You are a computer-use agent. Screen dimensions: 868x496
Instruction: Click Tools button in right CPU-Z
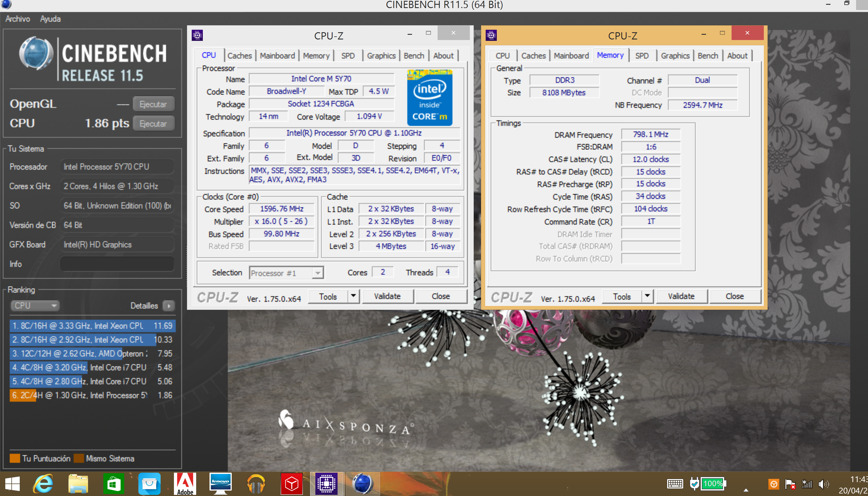(622, 296)
